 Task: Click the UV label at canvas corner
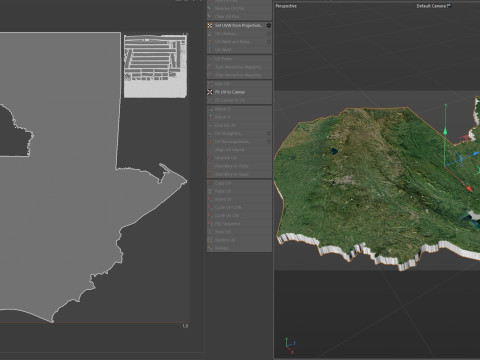coord(186,326)
